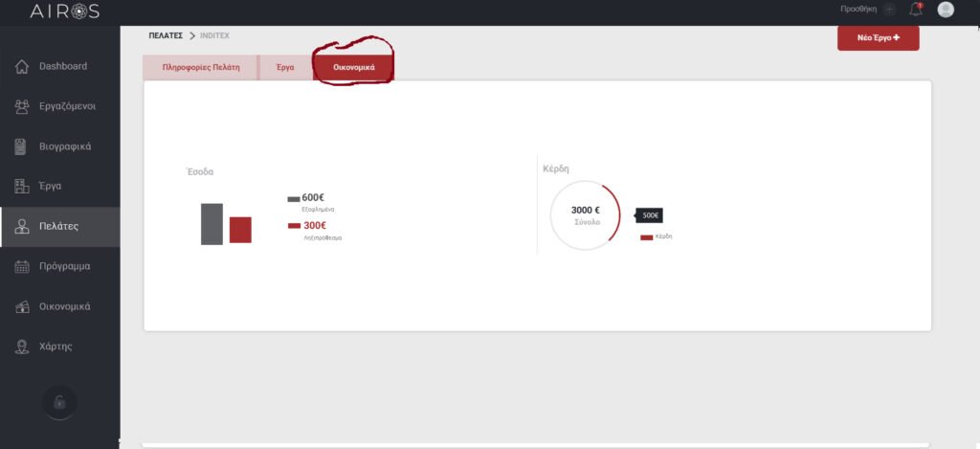This screenshot has width=980, height=449.
Task: Switch to the Πληροφορίες Πελάτη tab
Action: (x=200, y=68)
